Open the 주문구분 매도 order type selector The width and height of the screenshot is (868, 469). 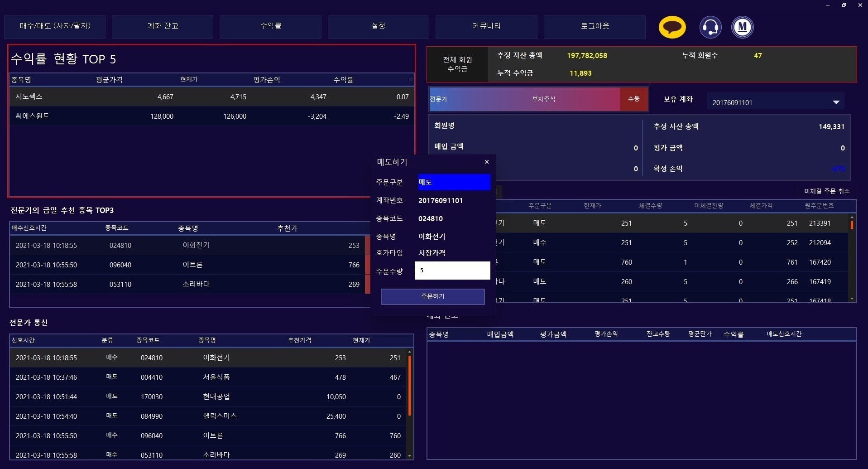pos(454,182)
